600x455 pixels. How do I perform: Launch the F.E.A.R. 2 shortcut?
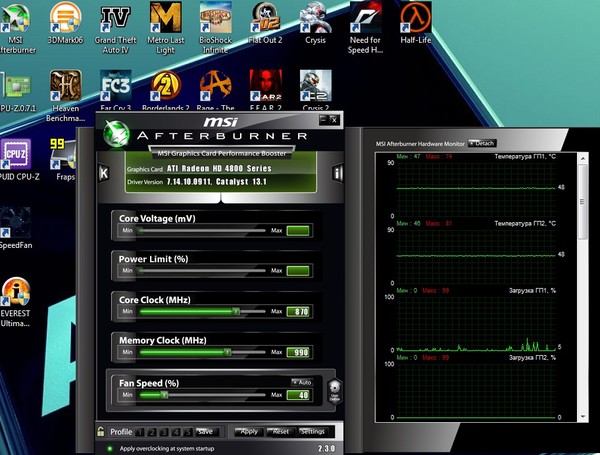click(266, 90)
